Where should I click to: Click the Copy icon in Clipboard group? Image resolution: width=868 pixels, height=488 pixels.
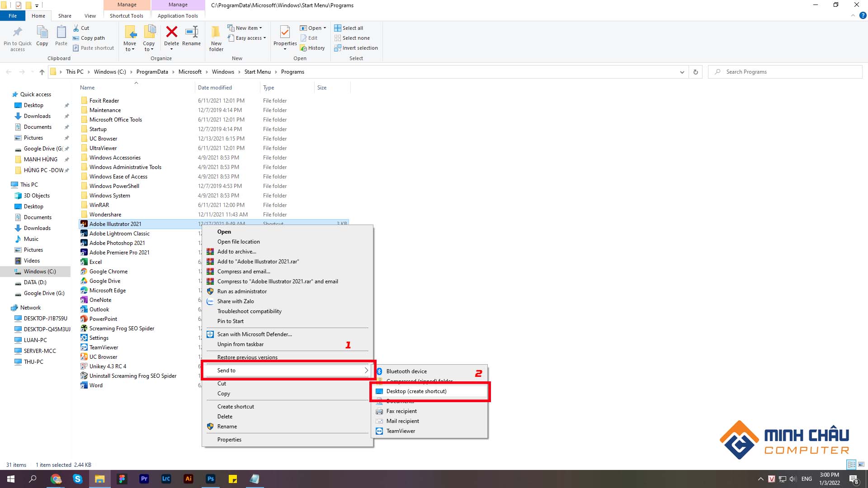tap(42, 33)
